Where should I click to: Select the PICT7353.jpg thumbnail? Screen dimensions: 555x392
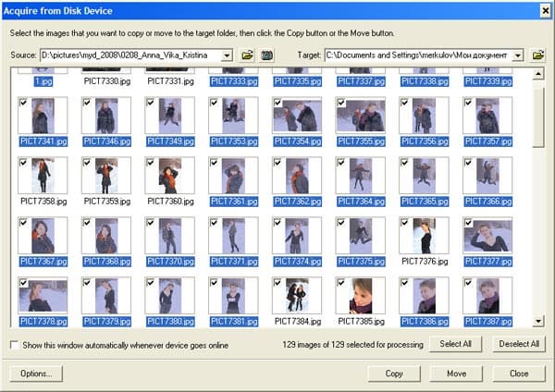(x=234, y=116)
